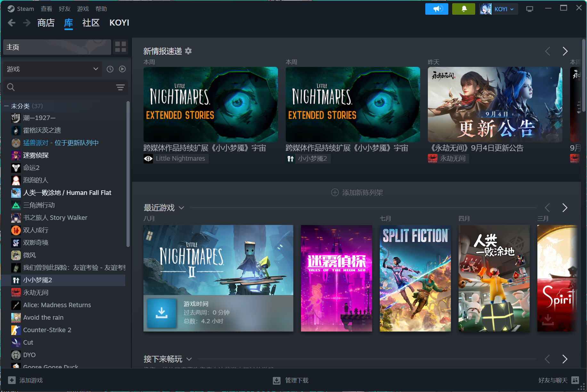587x392 pixels.
Task: Open the 游戏 filter dropdown in sidebar
Action: point(53,69)
